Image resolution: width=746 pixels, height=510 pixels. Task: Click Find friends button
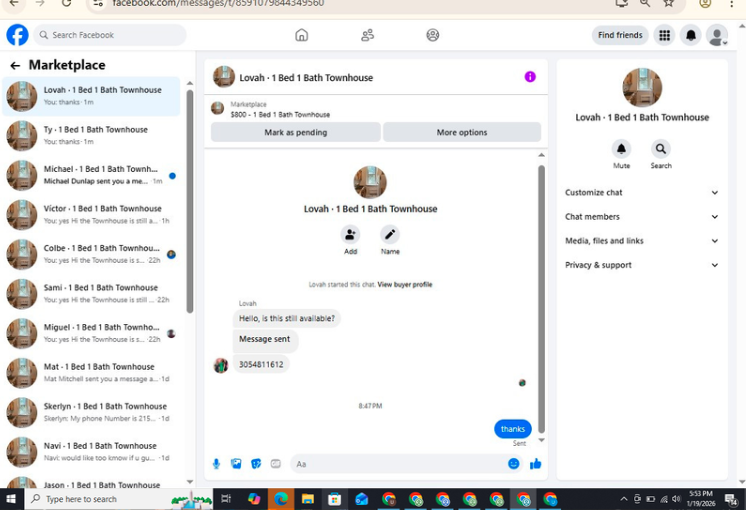(620, 35)
